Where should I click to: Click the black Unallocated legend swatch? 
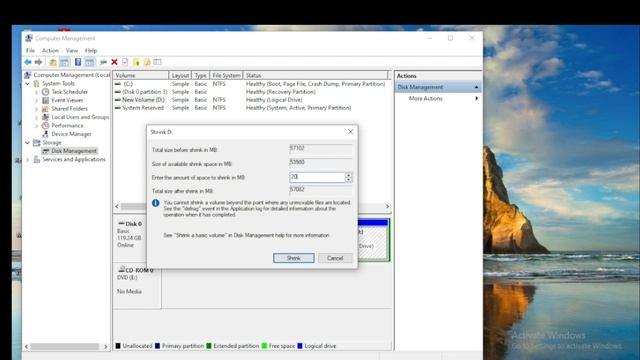(118, 346)
